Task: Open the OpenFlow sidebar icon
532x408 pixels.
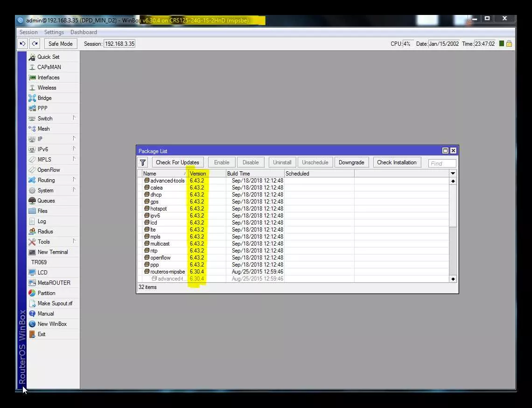Action: click(32, 170)
